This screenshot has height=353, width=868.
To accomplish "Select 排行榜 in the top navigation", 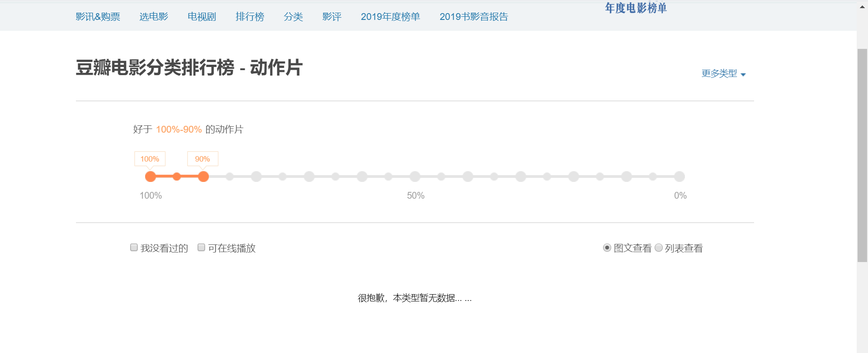I will 250,17.
